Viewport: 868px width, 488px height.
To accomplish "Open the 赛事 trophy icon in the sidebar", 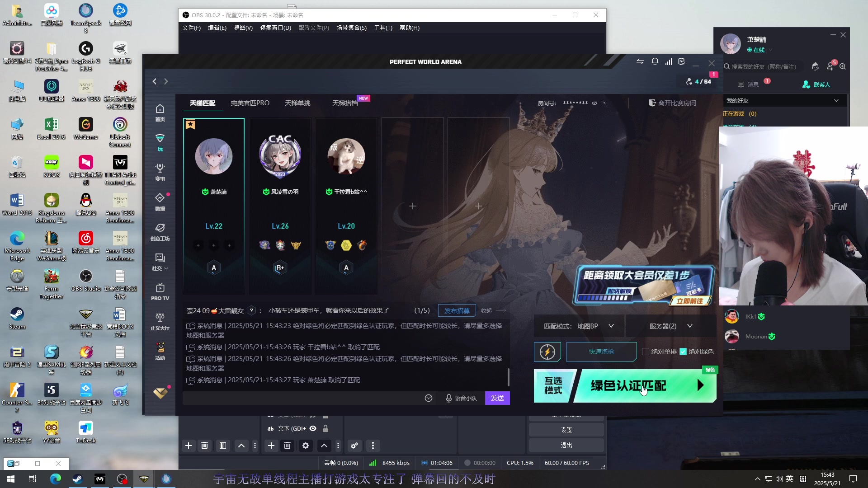I will pyautogui.click(x=160, y=172).
